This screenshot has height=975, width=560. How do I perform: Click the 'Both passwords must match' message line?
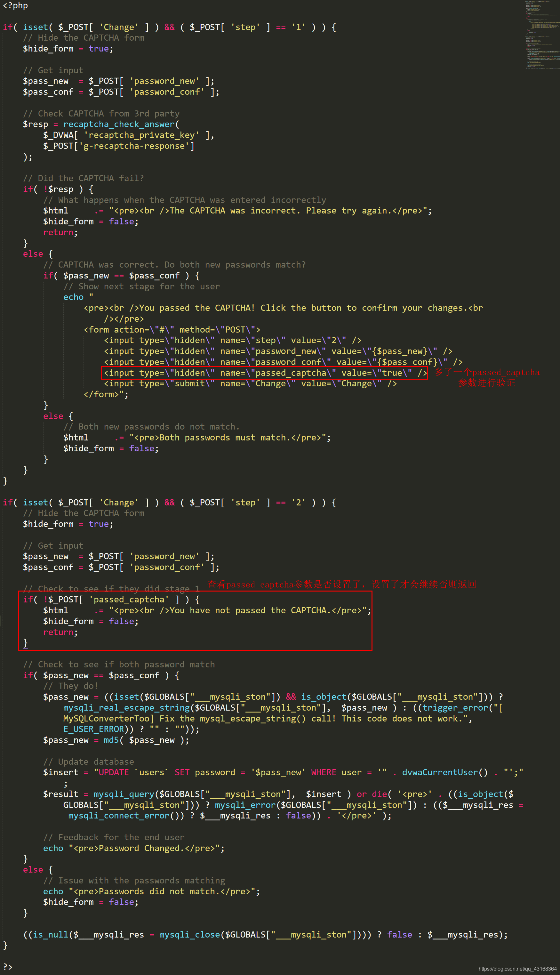click(197, 438)
